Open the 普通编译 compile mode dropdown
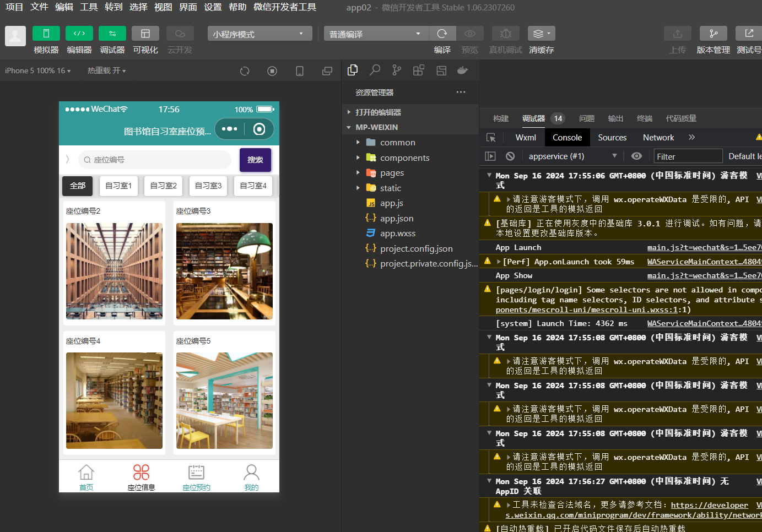 375,33
